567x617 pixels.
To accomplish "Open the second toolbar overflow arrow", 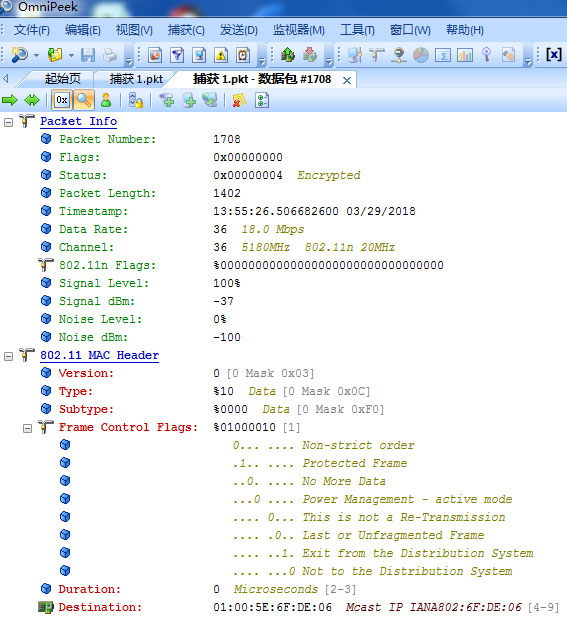I will click(262, 62).
